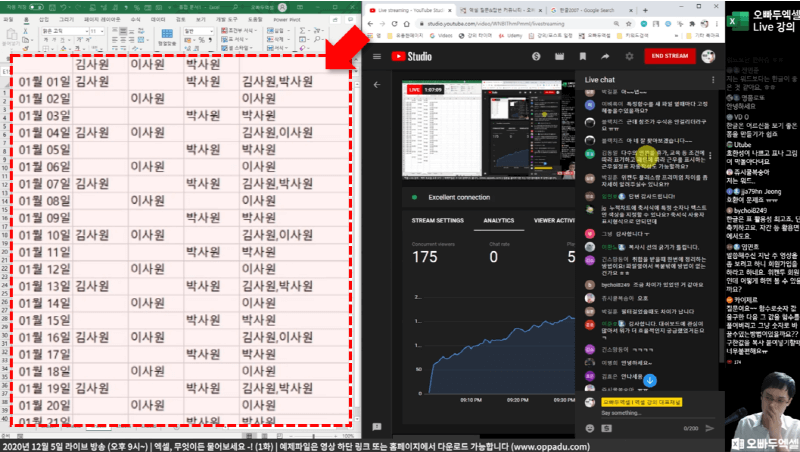The width and height of the screenshot is (800, 452).
Task: Toggle AutoSave switch in Excel title bar
Action: point(36,7)
